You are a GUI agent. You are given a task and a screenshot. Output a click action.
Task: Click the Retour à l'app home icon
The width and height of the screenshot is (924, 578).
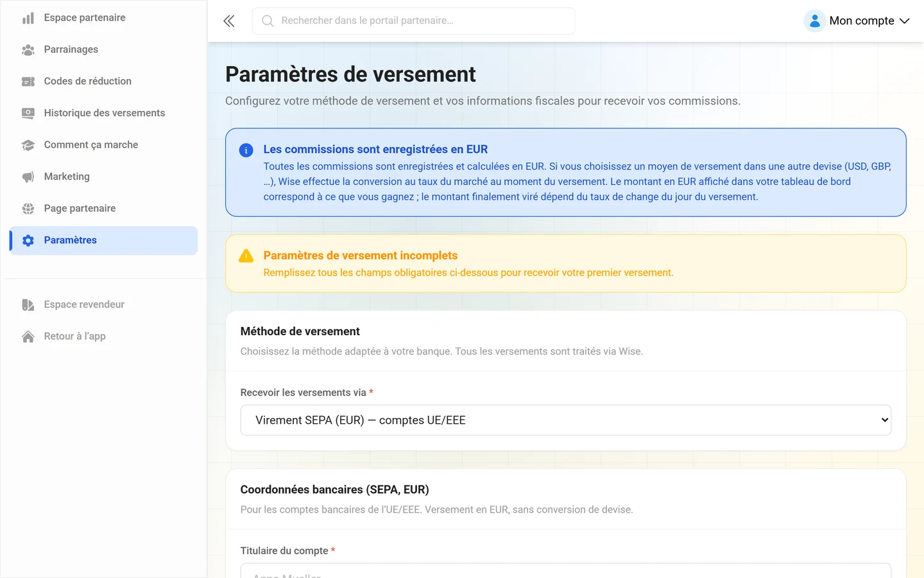pos(28,337)
